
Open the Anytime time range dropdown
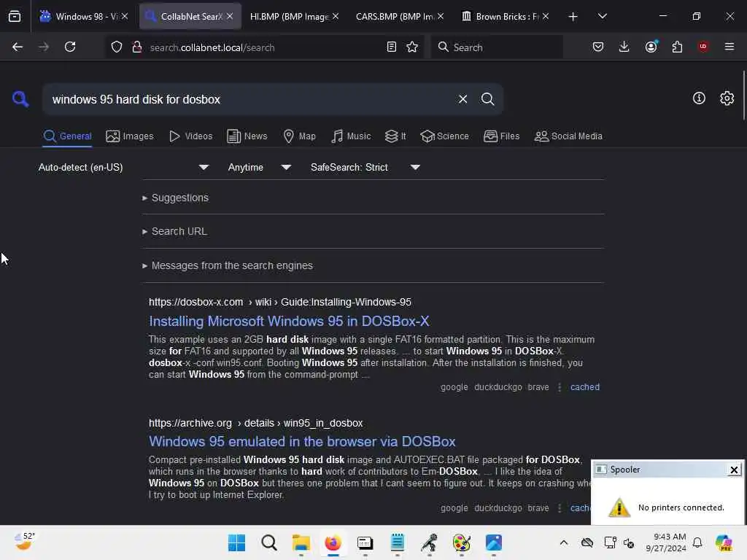[259, 167]
